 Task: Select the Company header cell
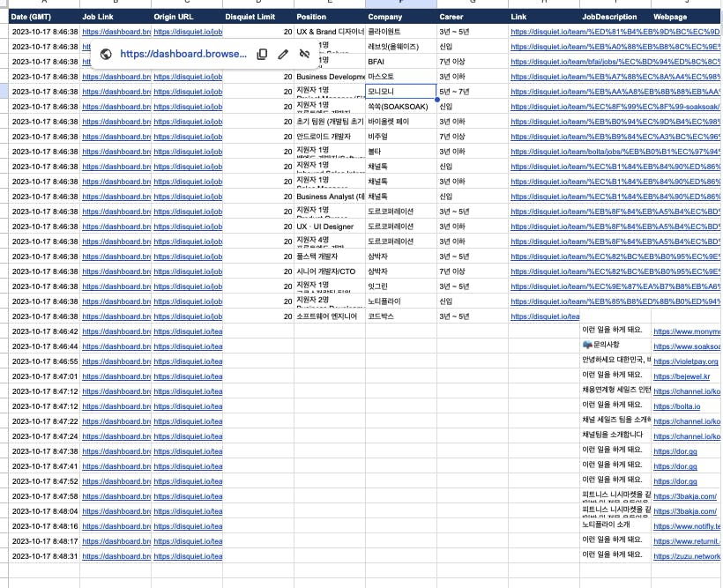tap(401, 17)
